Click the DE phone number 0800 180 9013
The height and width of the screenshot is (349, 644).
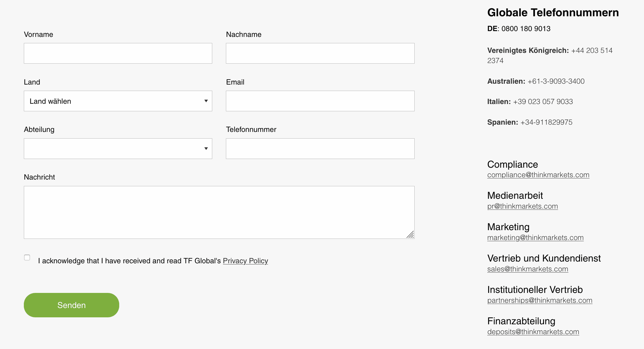point(526,29)
